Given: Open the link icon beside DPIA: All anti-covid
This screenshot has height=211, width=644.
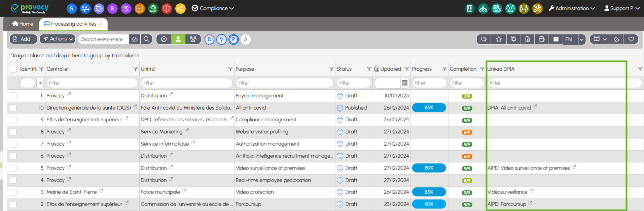Looking at the screenshot, I should 535,107.
